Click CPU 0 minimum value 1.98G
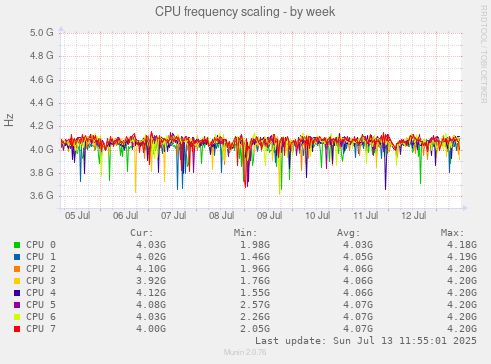This screenshot has width=491, height=364. pos(255,245)
